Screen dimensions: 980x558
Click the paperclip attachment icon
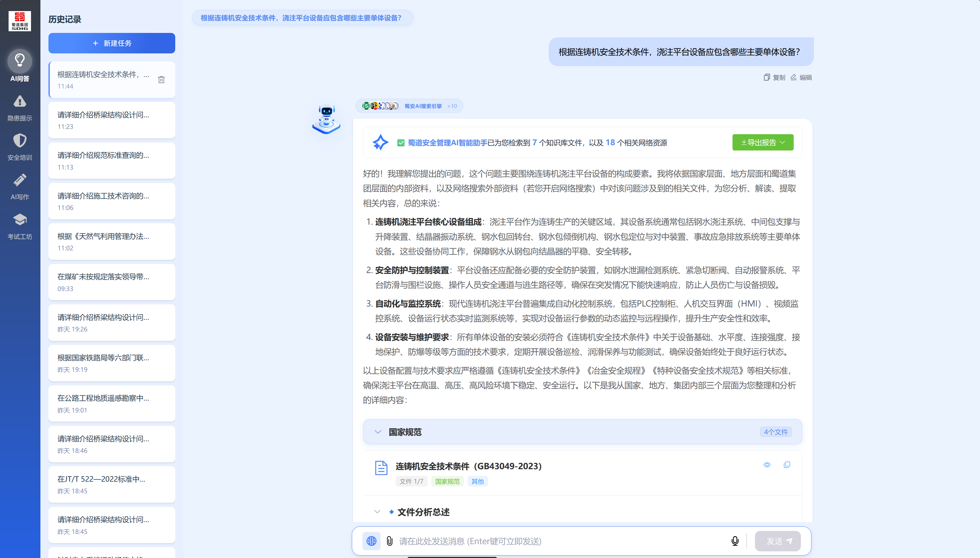(390, 541)
